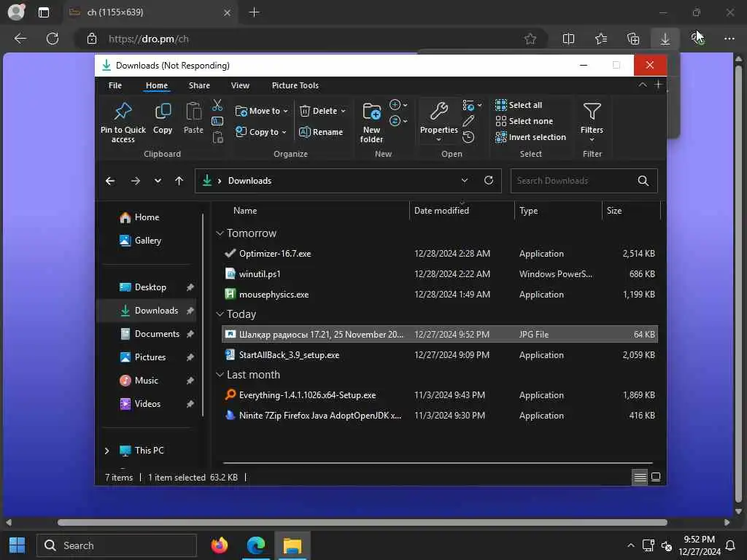The height and width of the screenshot is (560, 747).
Task: Open Documents in the navigation pane
Action: tap(149, 334)
